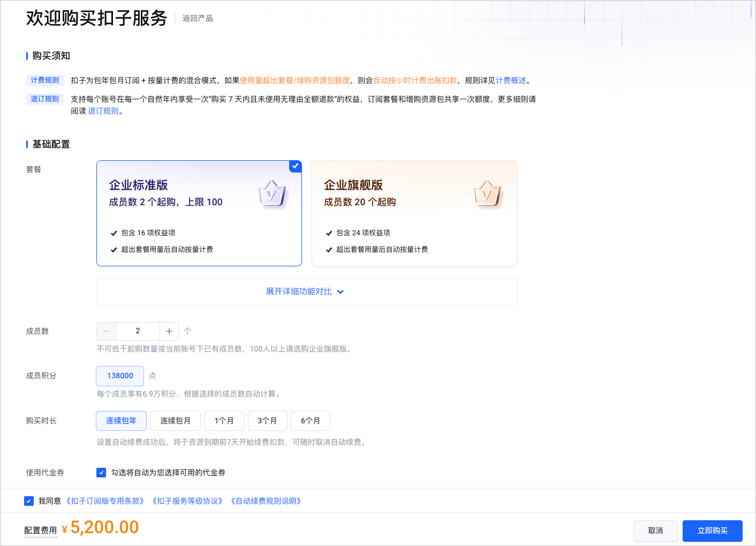The width and height of the screenshot is (756, 546).
Task: Open the 《自动续费规则说明》 link
Action: click(266, 500)
